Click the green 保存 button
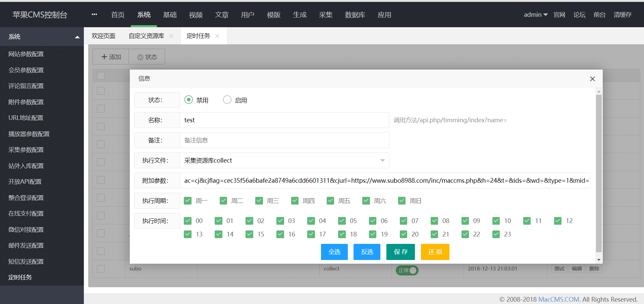Viewport: 644px width, 304px height. click(x=400, y=252)
